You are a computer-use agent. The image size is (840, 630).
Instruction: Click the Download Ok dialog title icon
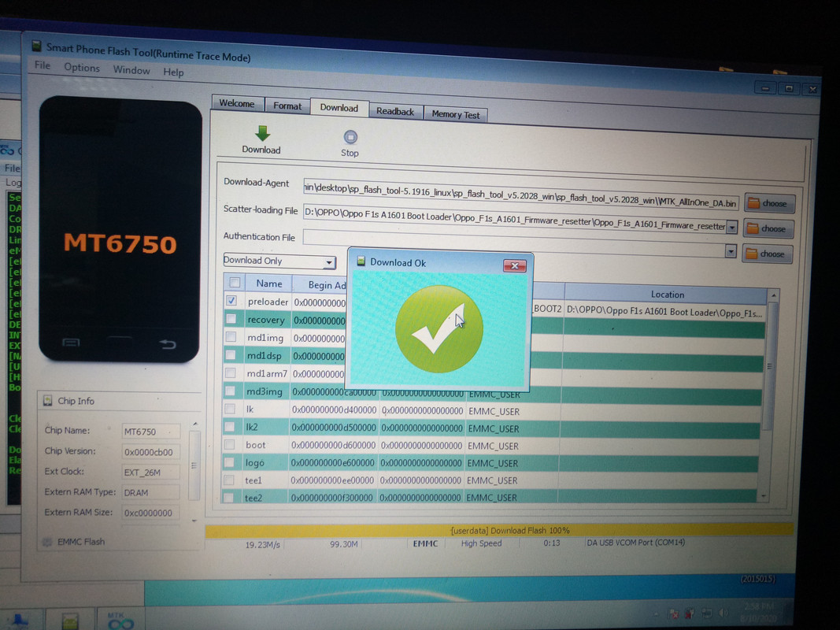click(x=361, y=261)
